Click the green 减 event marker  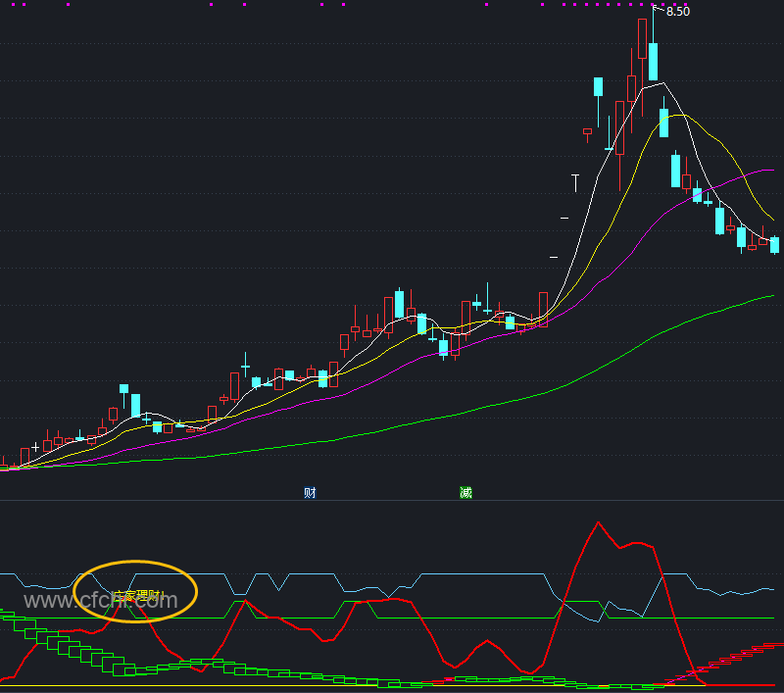click(x=465, y=492)
